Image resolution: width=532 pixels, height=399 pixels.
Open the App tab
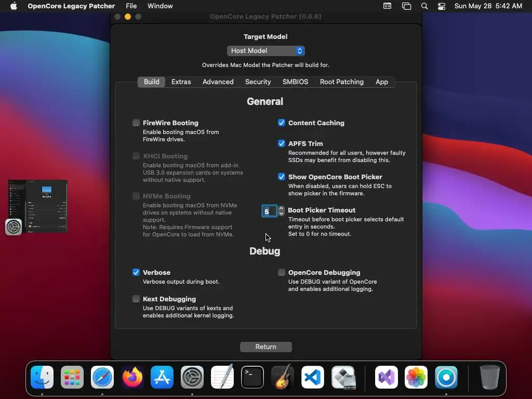pos(382,82)
